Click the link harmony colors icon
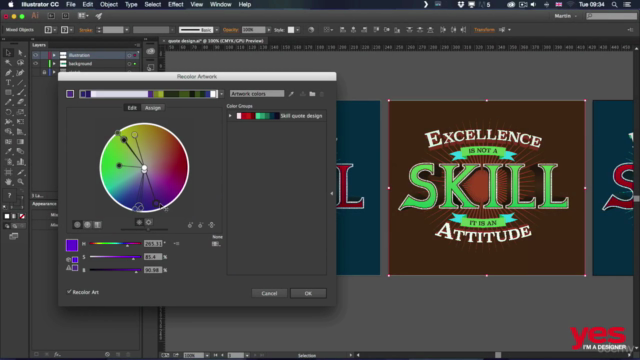This screenshot has width=640, height=360. tap(211, 225)
